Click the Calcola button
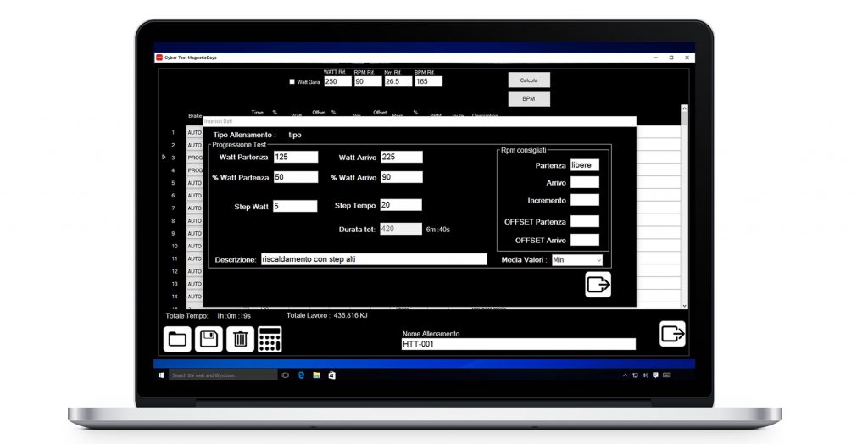This screenshot has width=868, height=444. (x=529, y=80)
